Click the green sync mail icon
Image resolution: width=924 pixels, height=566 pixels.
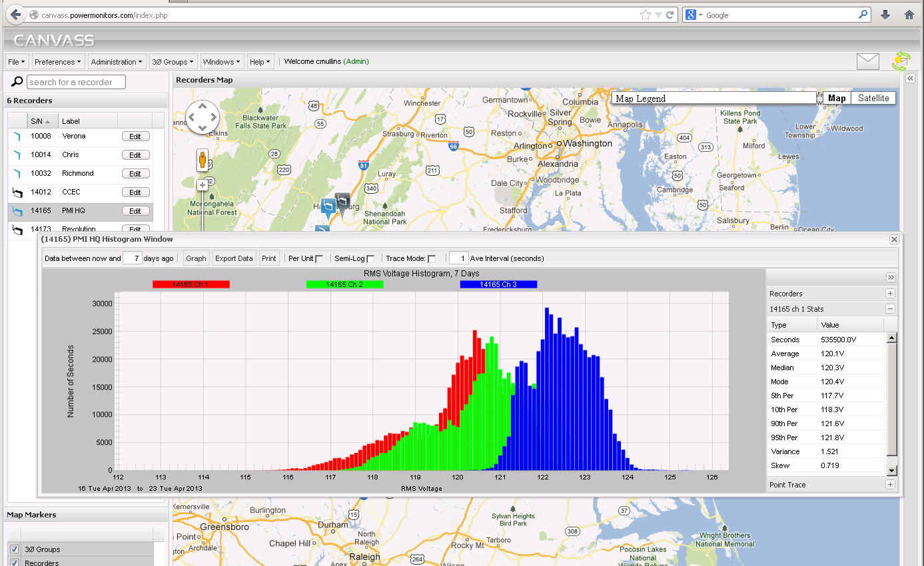coord(901,61)
